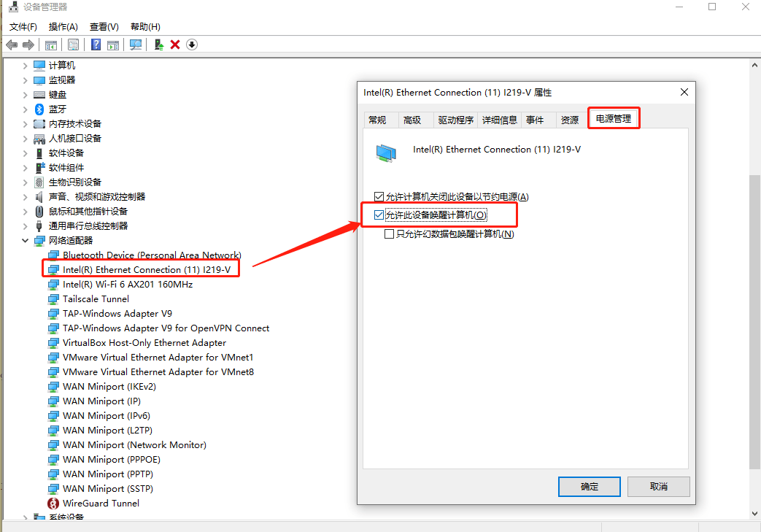The height and width of the screenshot is (532, 761).
Task: Click the Update driver toolbar icon
Action: coord(158,45)
